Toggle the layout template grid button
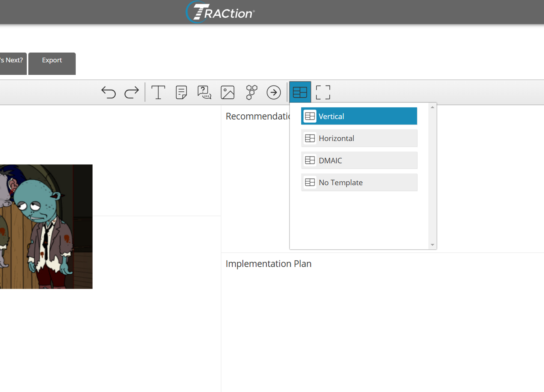 tap(300, 92)
